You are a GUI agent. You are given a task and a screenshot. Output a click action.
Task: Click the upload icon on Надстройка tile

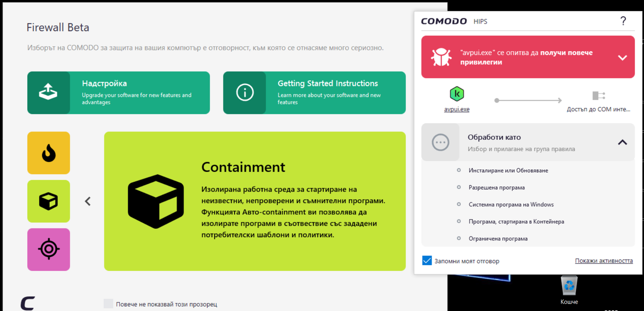(48, 92)
